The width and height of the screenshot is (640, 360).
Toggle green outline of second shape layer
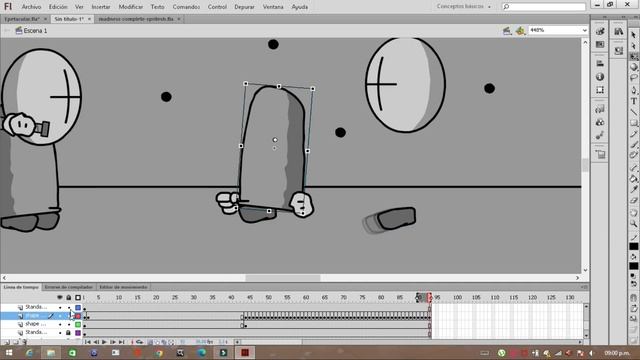coord(78,324)
